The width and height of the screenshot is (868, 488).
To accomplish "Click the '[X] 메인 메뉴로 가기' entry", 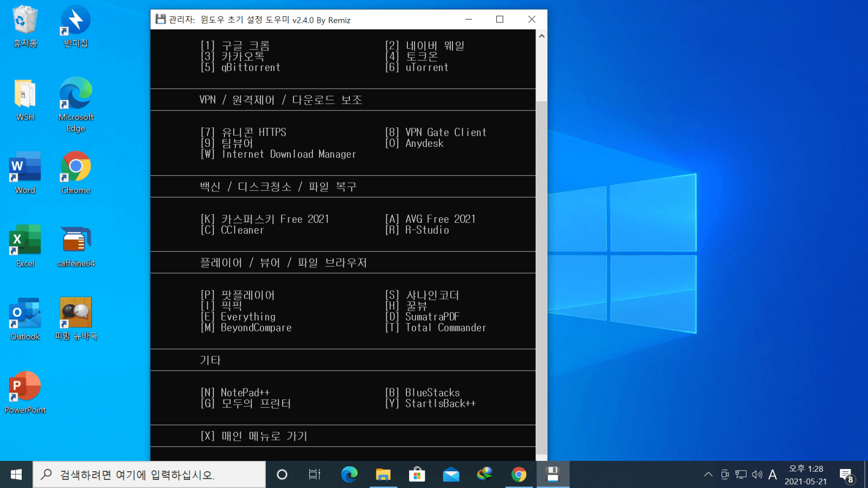I will tap(254, 436).
